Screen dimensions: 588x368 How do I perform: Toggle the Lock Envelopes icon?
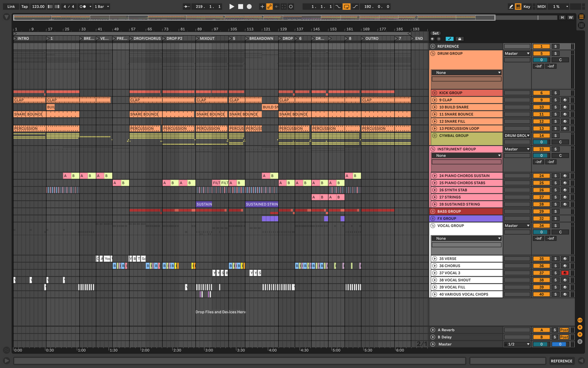pyautogui.click(x=459, y=39)
